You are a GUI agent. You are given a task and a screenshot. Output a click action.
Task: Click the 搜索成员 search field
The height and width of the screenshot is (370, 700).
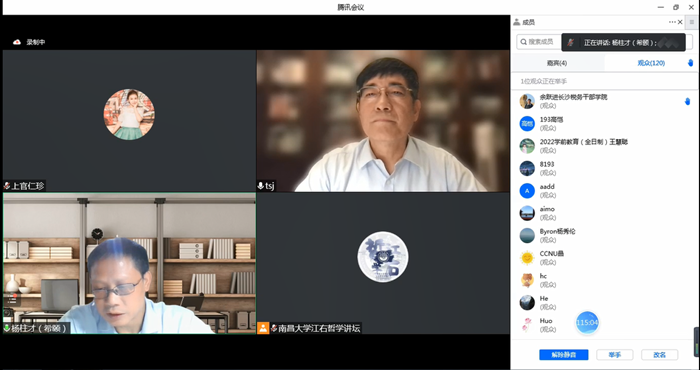[539, 42]
